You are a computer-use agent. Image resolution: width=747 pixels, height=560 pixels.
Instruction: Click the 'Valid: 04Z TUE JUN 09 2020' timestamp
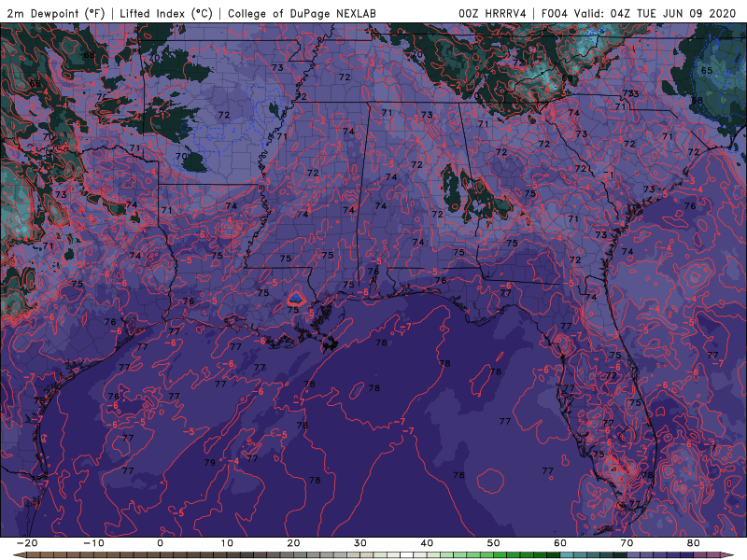[x=655, y=13]
